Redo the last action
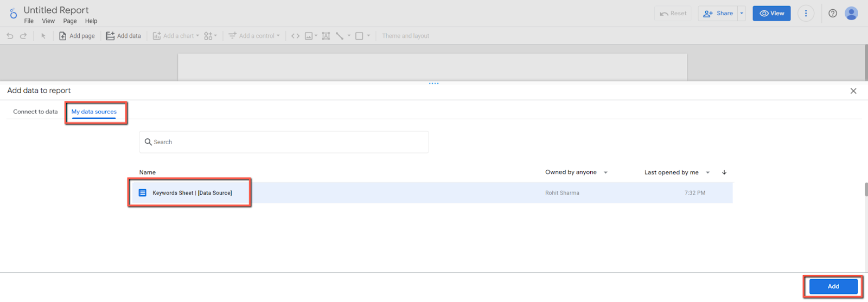This screenshot has height=302, width=868. 23,36
